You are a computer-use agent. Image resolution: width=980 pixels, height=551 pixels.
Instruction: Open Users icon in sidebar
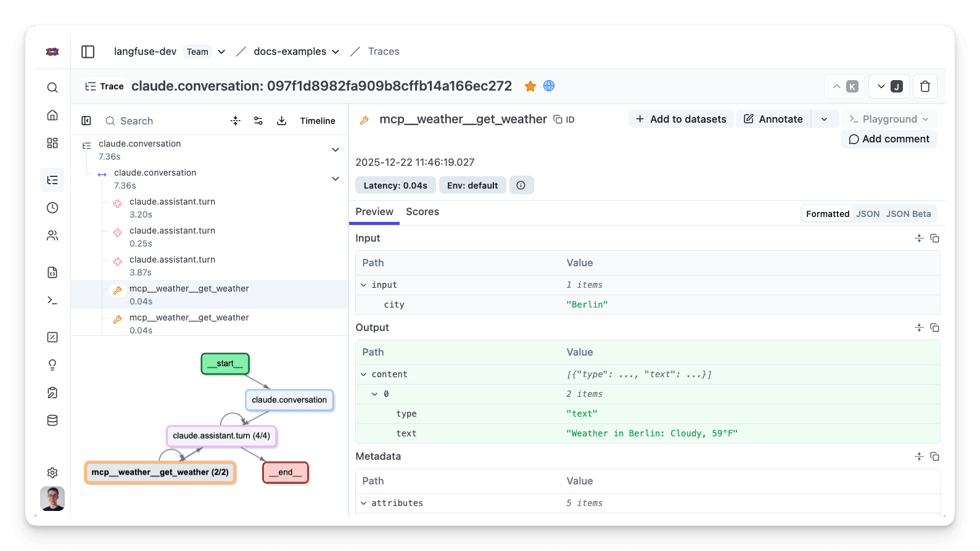click(52, 235)
